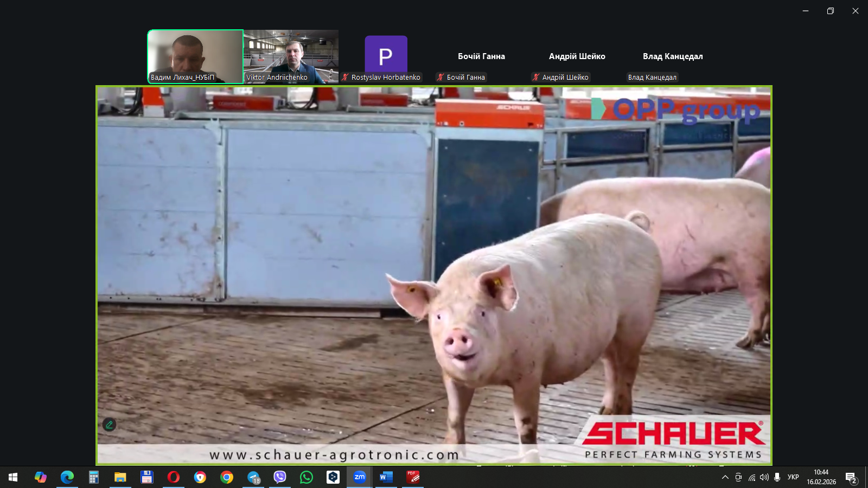Open the notification center with 2 alerts

tap(852, 477)
